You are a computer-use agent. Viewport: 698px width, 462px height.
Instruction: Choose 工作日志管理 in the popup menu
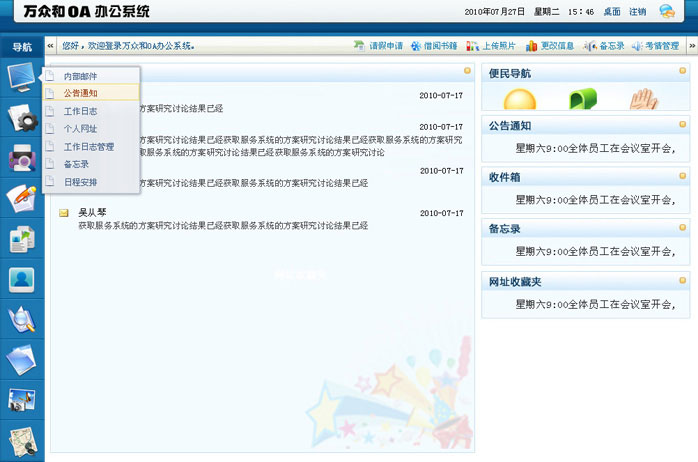point(88,146)
